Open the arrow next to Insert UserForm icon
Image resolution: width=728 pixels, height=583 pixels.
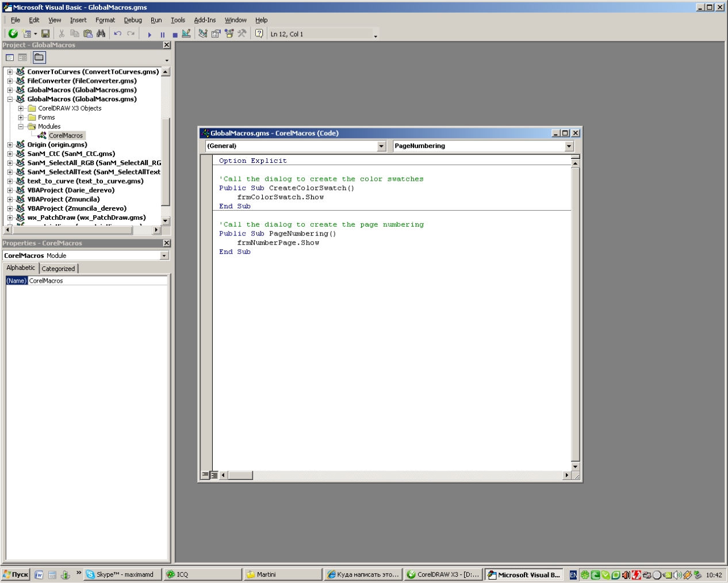(35, 35)
